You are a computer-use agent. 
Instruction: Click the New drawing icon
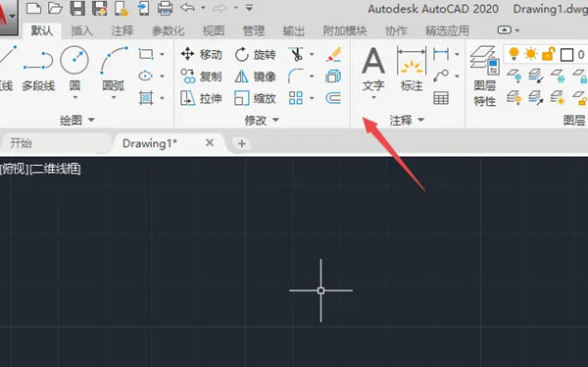(x=33, y=8)
